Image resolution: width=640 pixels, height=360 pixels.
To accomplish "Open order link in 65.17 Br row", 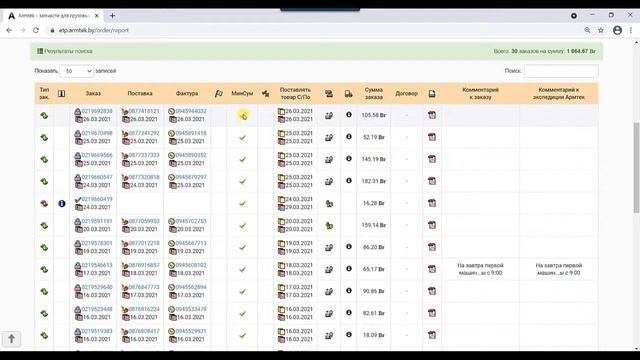I will (97, 265).
